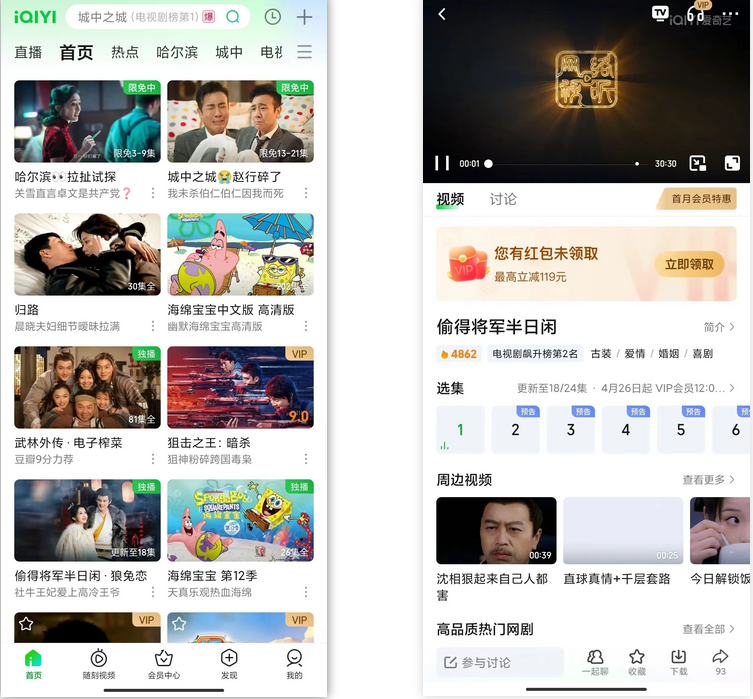Open 归路 poster thumbnail
The height and width of the screenshot is (699, 753).
click(87, 254)
